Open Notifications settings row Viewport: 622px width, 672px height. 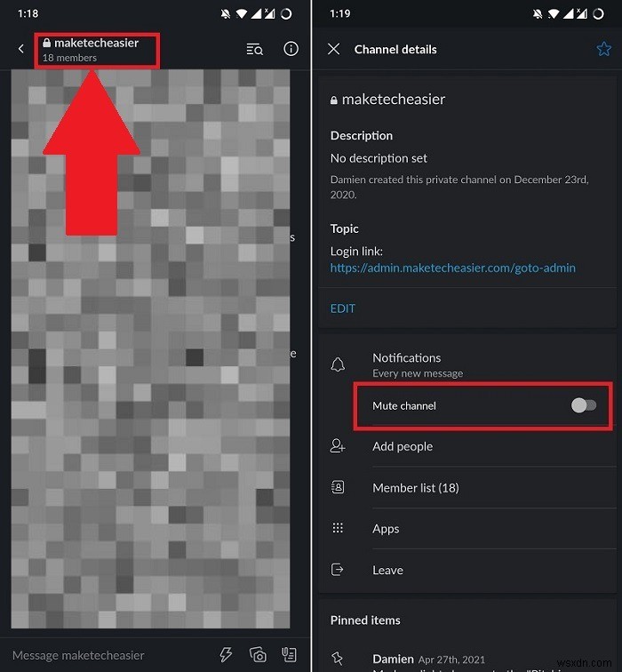pyautogui.click(x=466, y=364)
